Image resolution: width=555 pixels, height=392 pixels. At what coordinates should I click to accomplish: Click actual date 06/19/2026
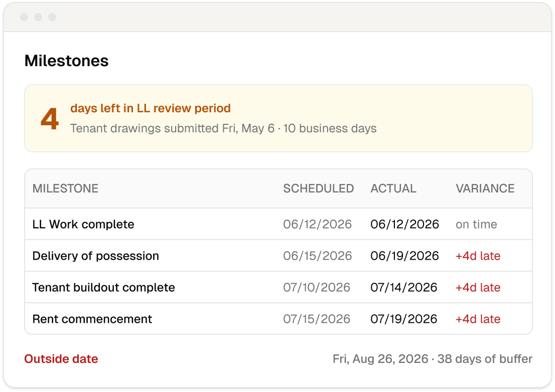point(404,256)
